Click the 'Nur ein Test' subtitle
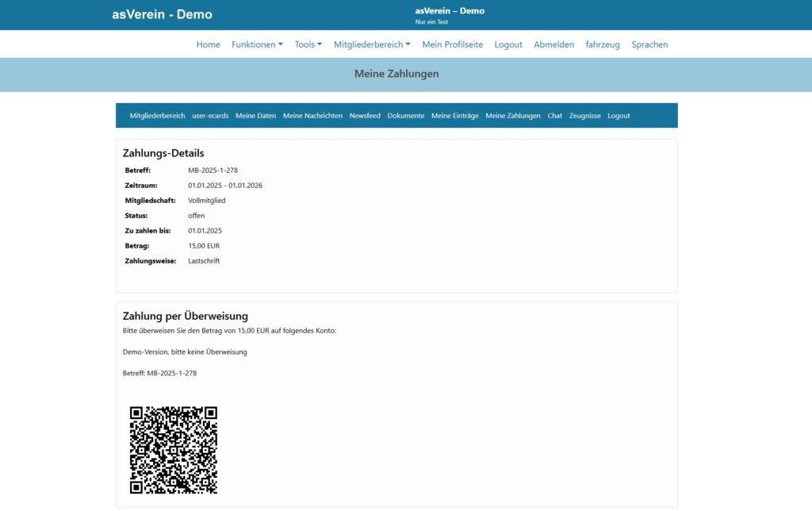812x511 pixels. pyautogui.click(x=431, y=21)
